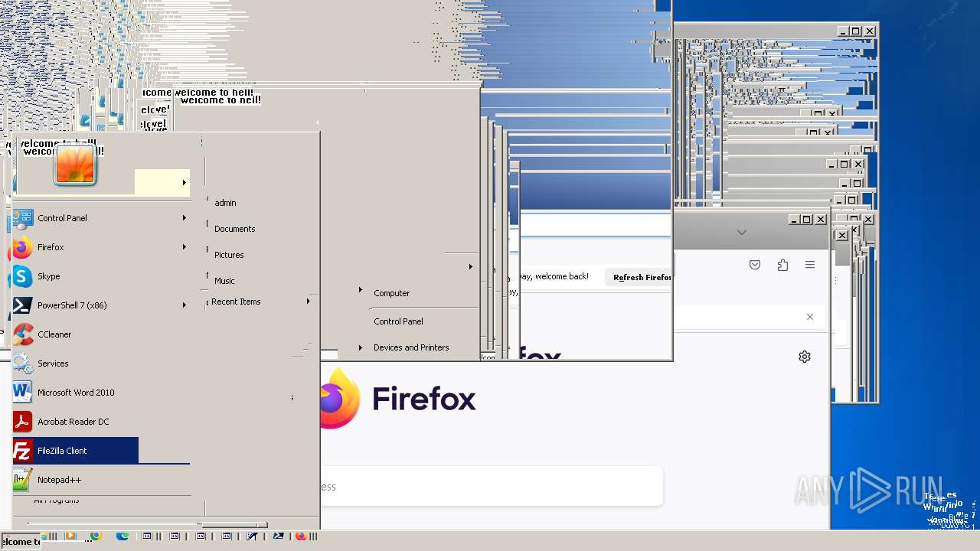Click the Save to Pocket icon in Firefox
Image resolution: width=980 pixels, height=551 pixels.
tap(755, 265)
